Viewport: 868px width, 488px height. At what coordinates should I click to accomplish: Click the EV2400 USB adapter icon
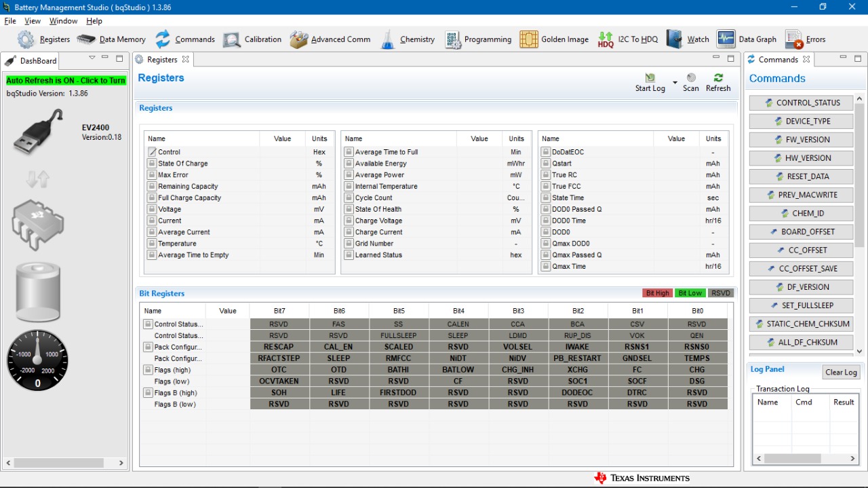[39, 131]
